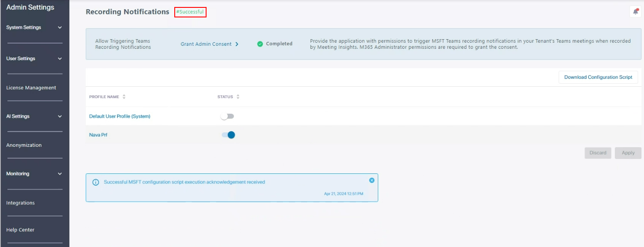Click the Grant Admin Consent link
The height and width of the screenshot is (247, 644).
point(206,44)
